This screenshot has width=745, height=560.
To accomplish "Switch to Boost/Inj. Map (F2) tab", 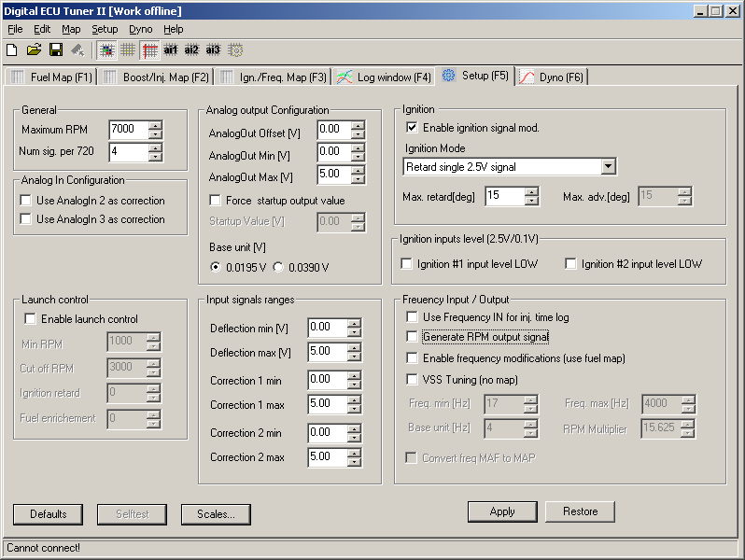I will click(156, 77).
